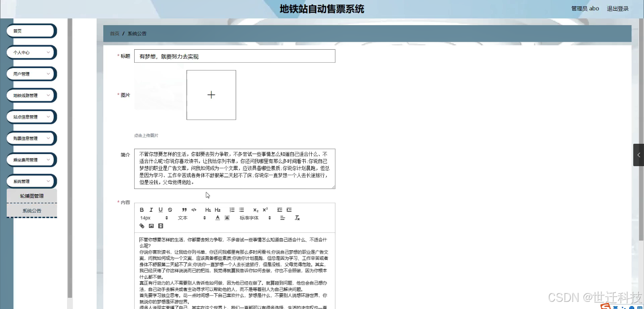The image size is (644, 309).
Task: Click inside the 内容 rich text editor body
Action: (x=234, y=271)
